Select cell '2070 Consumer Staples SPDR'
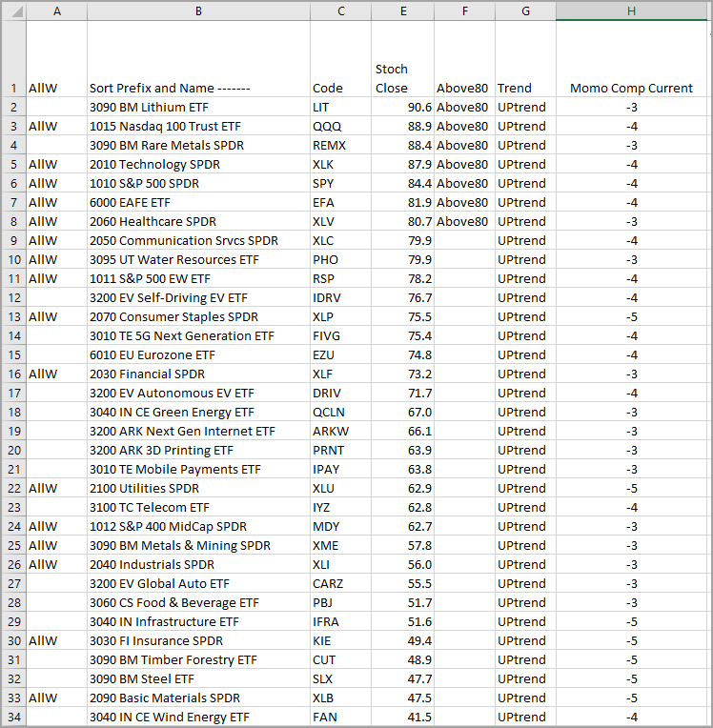This screenshot has width=713, height=728. click(x=198, y=316)
